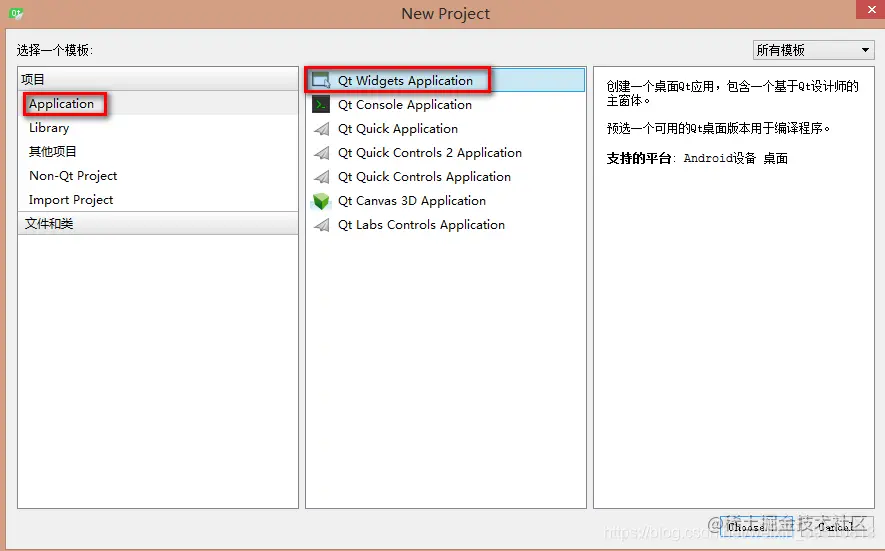Select the Import Project category
885x551 pixels.
click(x=71, y=200)
